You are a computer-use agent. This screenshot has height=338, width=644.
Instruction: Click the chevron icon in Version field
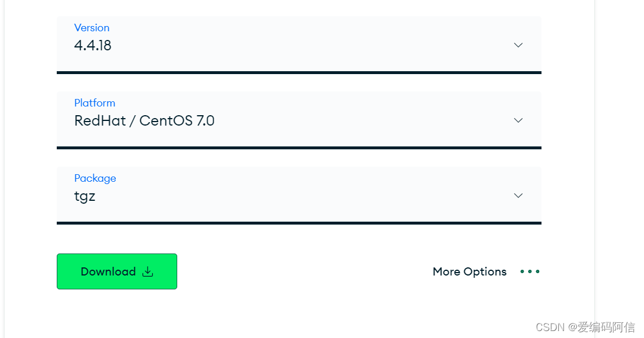(518, 45)
